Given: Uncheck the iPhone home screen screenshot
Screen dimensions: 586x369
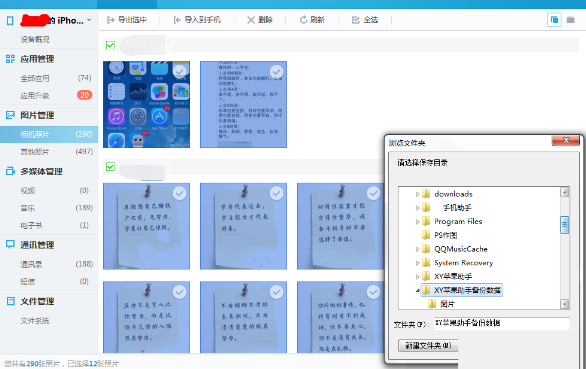Looking at the screenshot, I should click(180, 71).
